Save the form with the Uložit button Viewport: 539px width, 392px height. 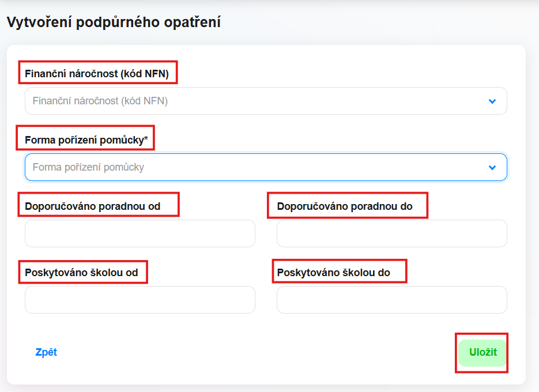(x=483, y=353)
